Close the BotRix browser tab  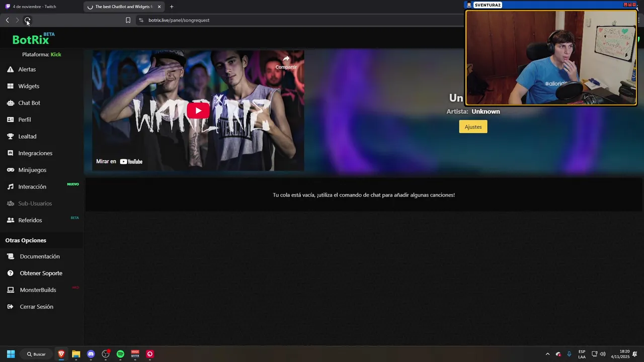159,7
